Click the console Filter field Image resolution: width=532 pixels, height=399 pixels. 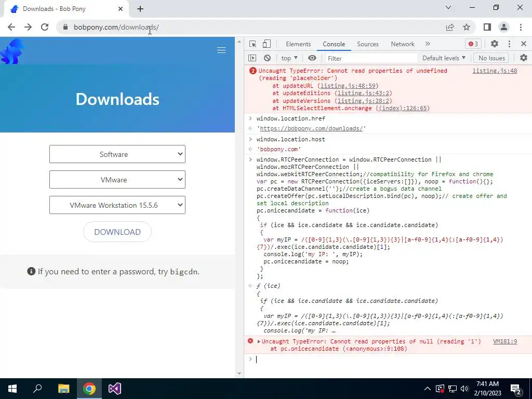pyautogui.click(x=371, y=58)
